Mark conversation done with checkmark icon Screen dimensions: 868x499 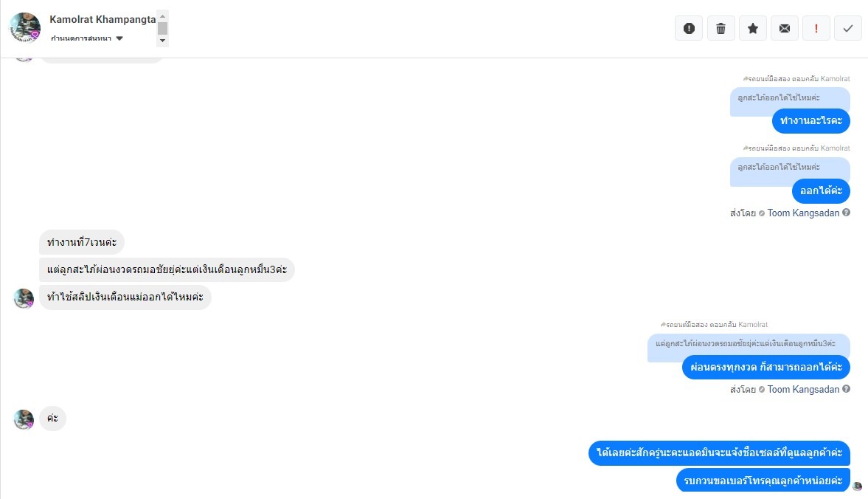pos(848,28)
